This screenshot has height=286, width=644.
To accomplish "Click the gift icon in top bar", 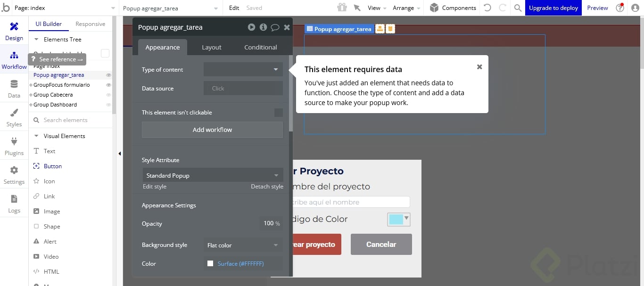I will click(x=342, y=8).
